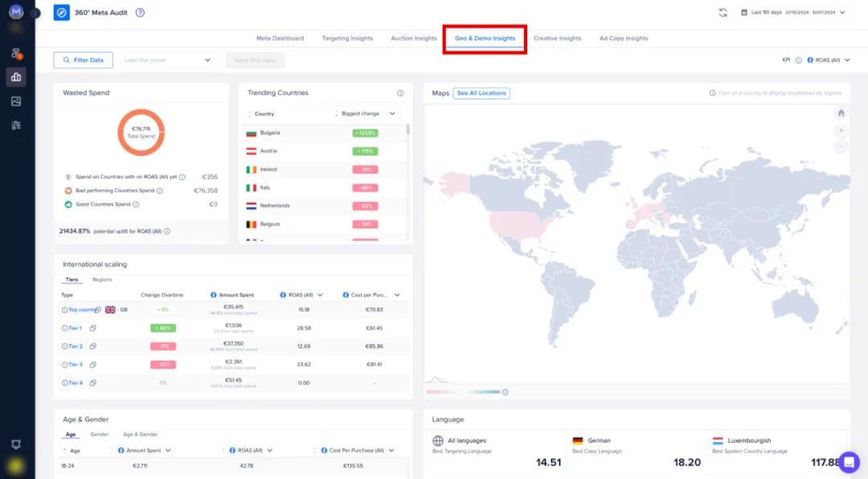Select Austria row in Trending Countries

click(x=325, y=151)
